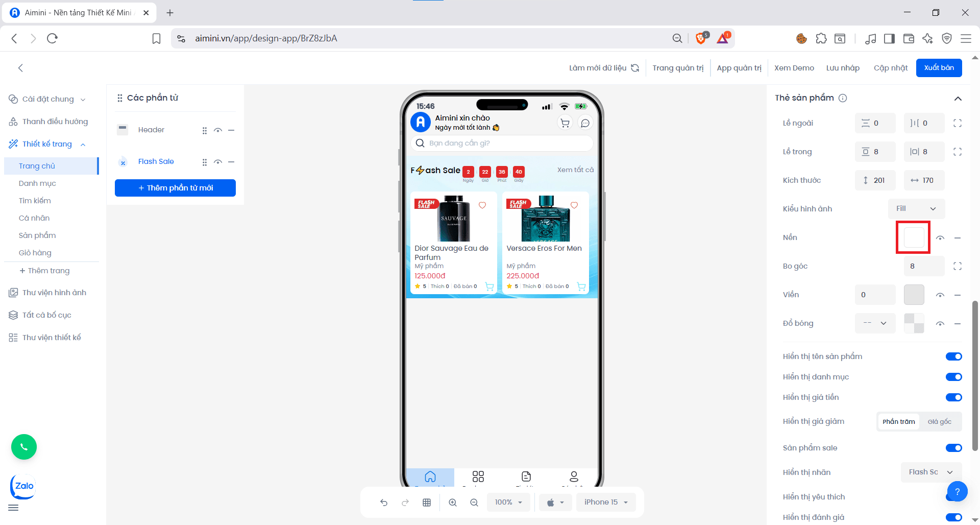980x525 pixels.
Task: Click the Xuất bản button
Action: (939, 68)
